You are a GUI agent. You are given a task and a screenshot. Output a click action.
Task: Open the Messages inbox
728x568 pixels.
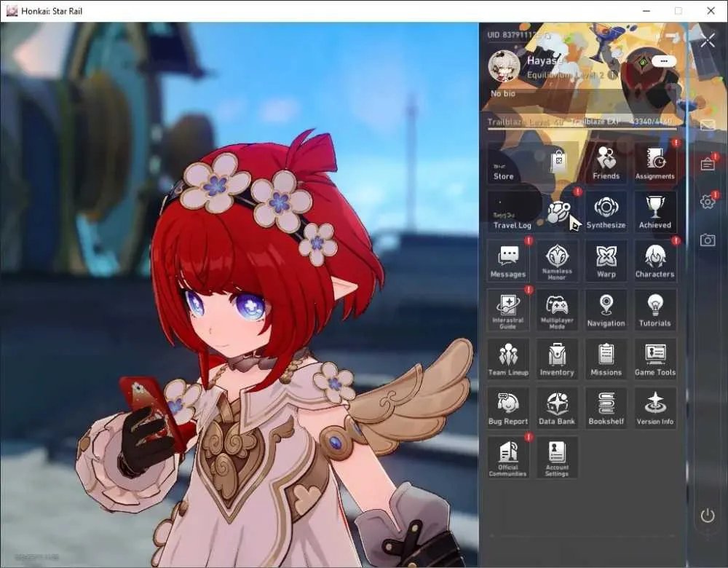point(508,261)
